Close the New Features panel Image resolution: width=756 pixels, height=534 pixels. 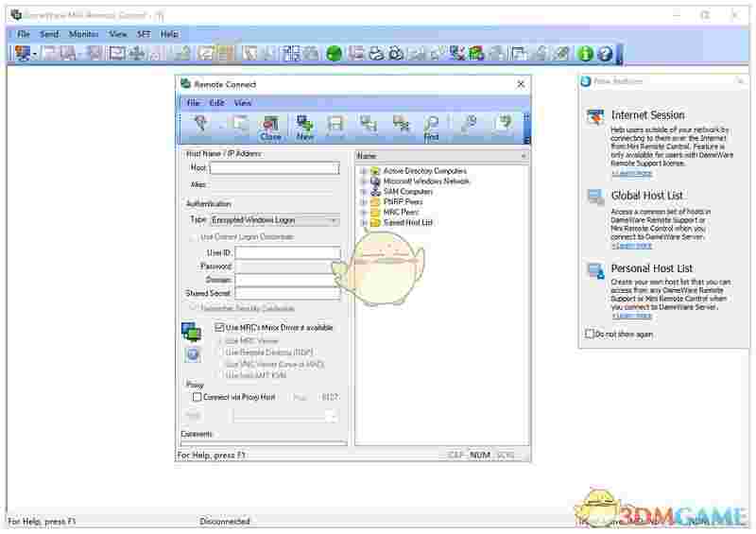(x=741, y=81)
